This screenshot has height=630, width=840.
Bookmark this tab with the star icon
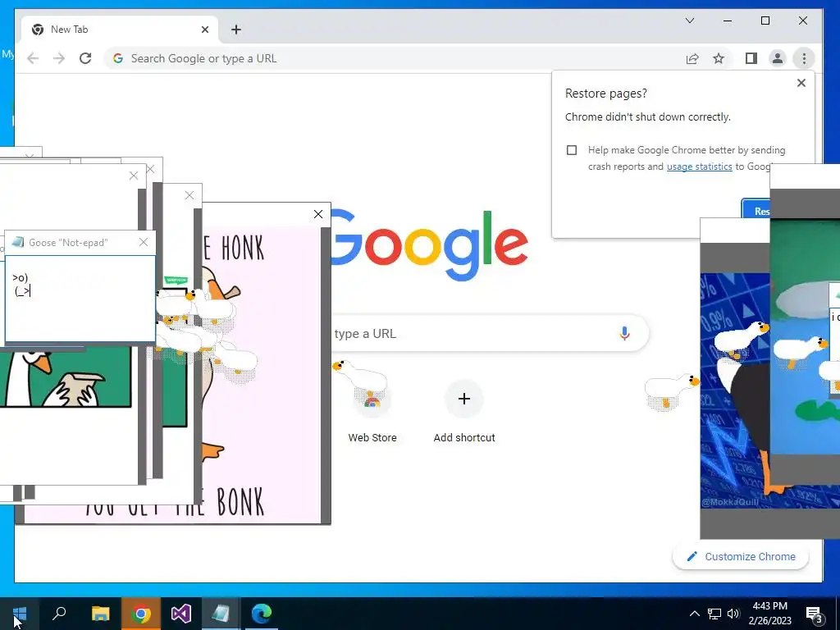click(719, 58)
